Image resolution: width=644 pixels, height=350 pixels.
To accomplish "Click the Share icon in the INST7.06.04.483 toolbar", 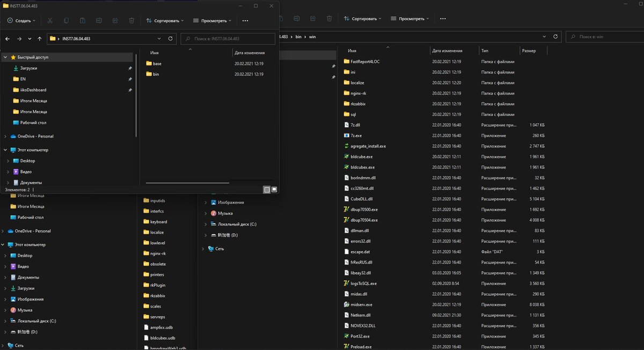I will 115,20.
